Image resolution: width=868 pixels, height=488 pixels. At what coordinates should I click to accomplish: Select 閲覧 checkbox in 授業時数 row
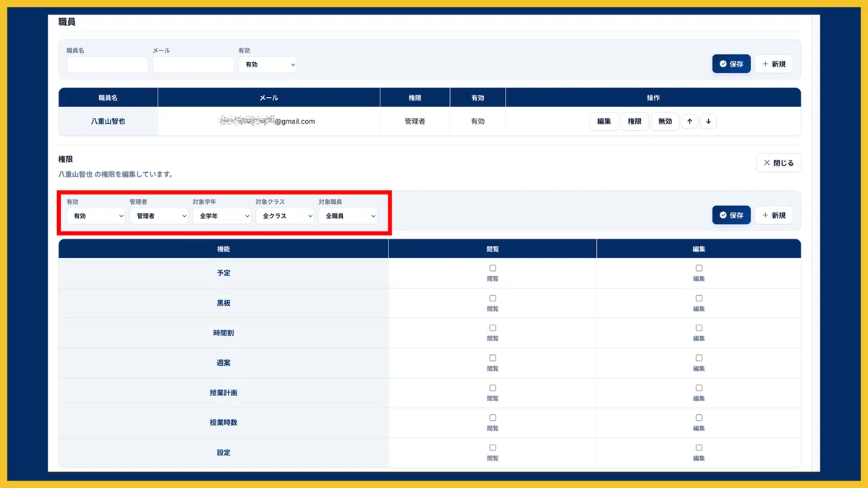pyautogui.click(x=493, y=418)
